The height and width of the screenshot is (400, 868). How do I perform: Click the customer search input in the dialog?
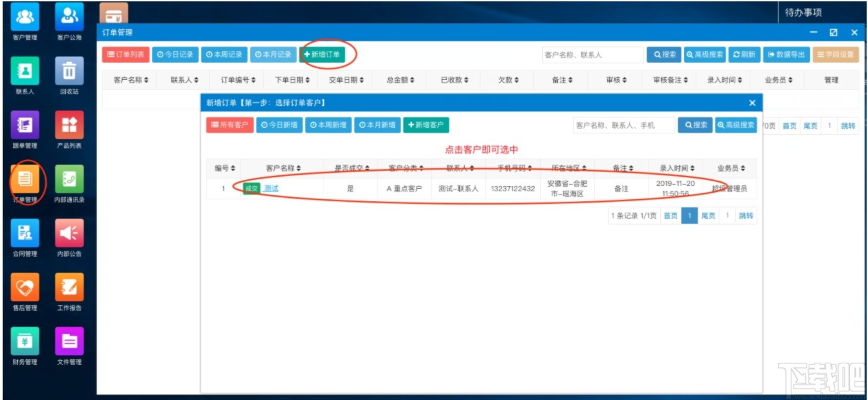tap(624, 125)
